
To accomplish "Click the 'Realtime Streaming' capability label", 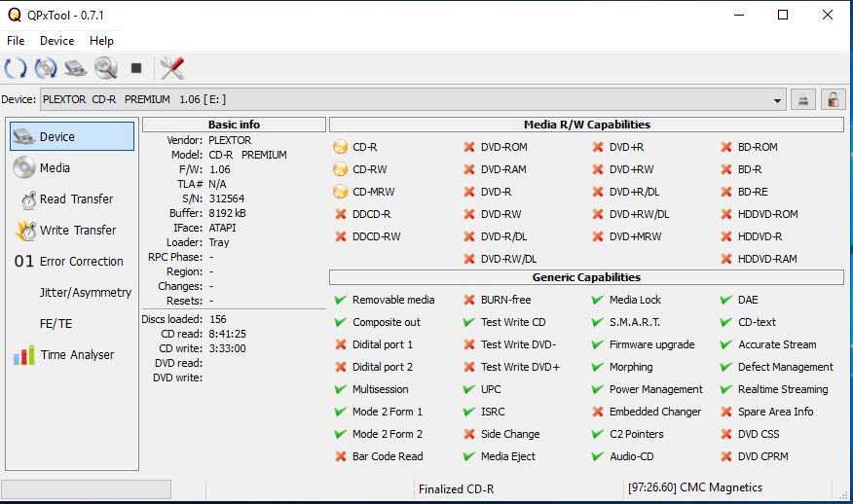I will 783,389.
